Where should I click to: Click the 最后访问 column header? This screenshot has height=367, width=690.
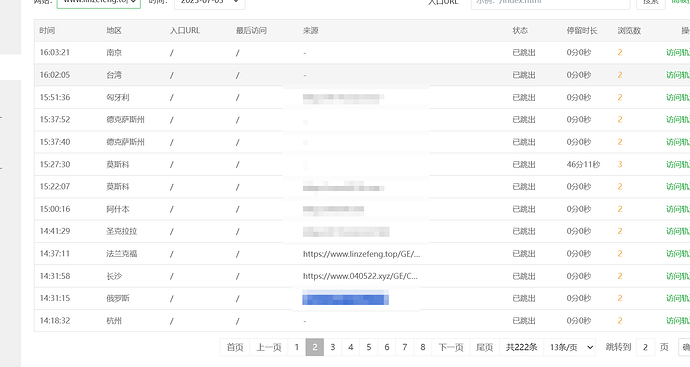(x=251, y=30)
